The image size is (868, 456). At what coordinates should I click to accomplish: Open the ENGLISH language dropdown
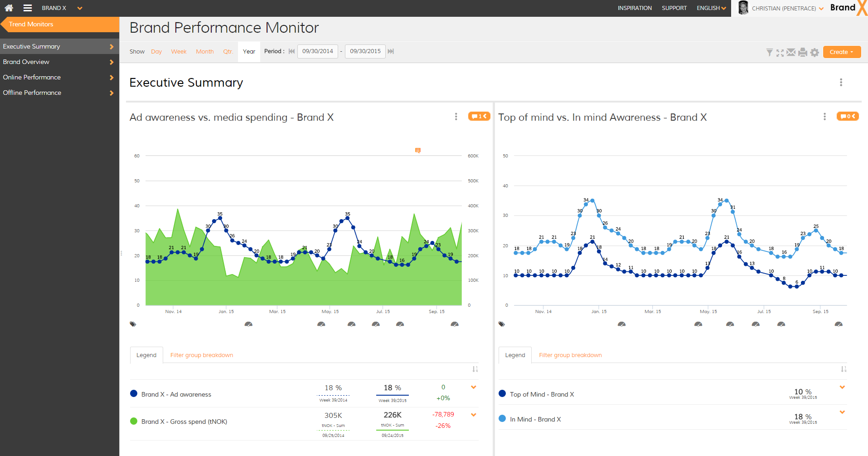[711, 8]
